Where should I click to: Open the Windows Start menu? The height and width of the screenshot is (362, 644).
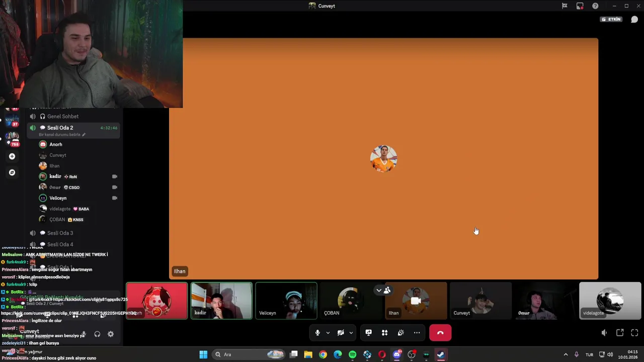coord(203,354)
